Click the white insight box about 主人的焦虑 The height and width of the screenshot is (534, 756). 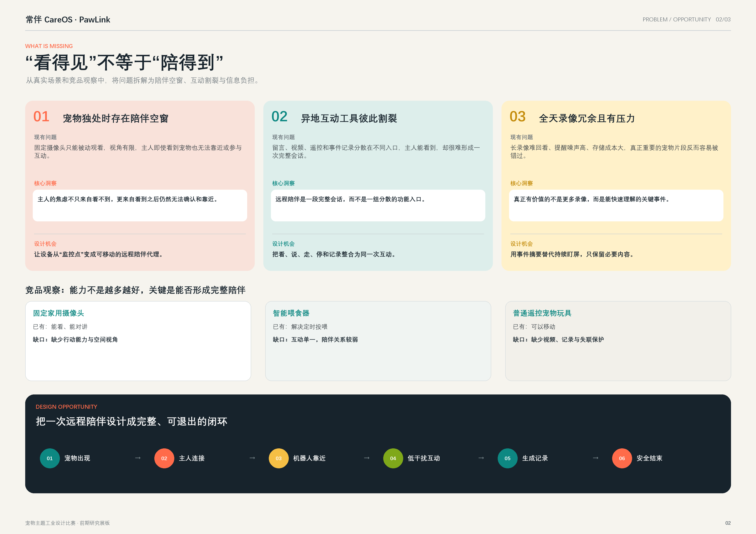(140, 205)
